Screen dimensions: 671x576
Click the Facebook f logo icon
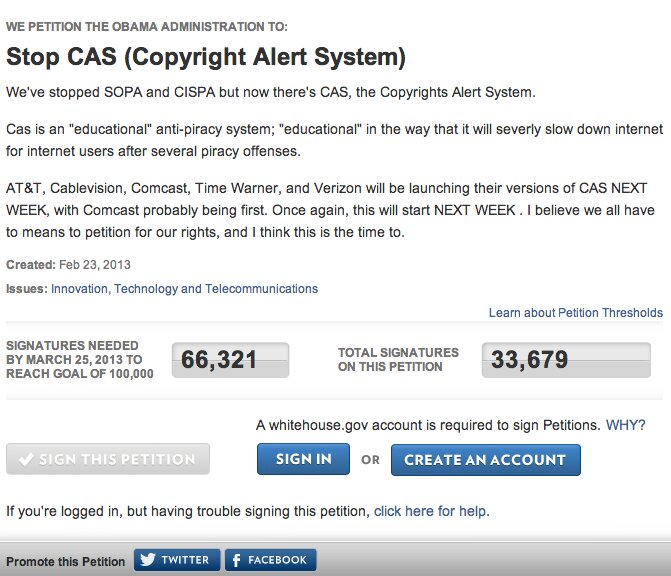[x=236, y=560]
